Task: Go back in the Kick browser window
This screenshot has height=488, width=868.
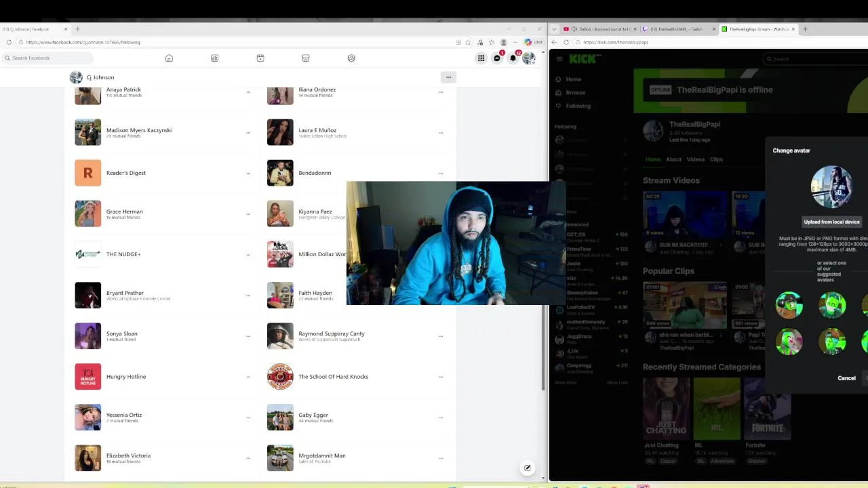Action: [554, 42]
